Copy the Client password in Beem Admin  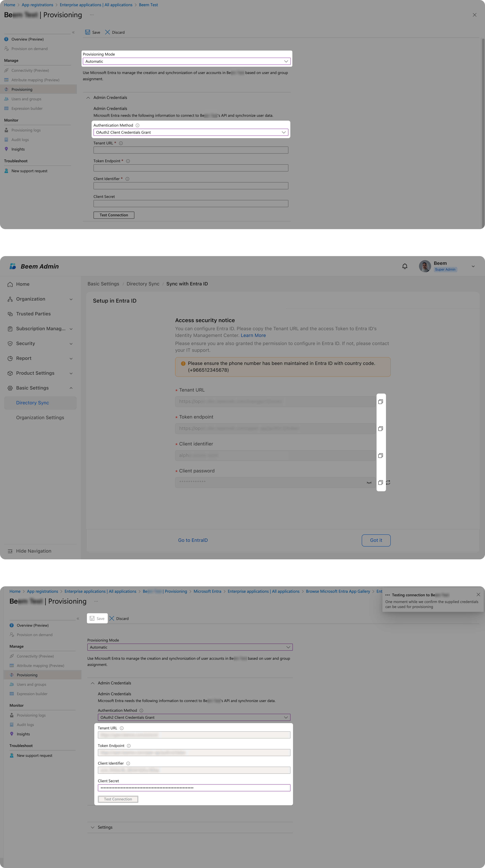click(381, 483)
